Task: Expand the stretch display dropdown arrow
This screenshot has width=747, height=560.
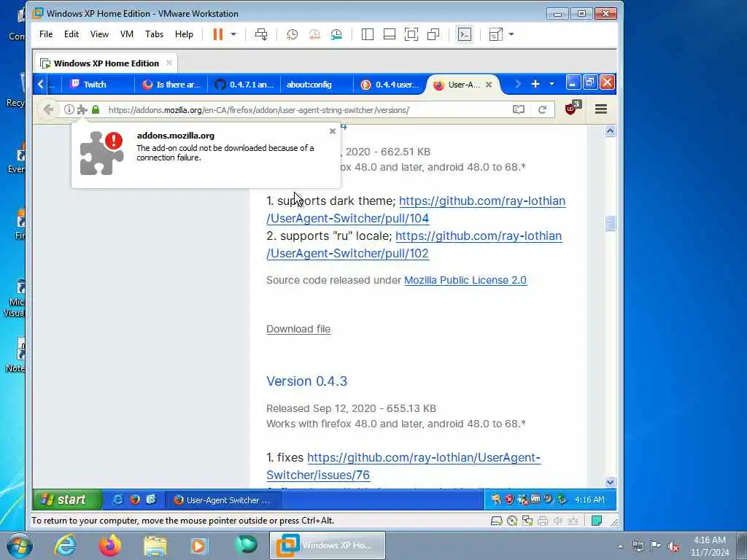Action: pyautogui.click(x=511, y=34)
